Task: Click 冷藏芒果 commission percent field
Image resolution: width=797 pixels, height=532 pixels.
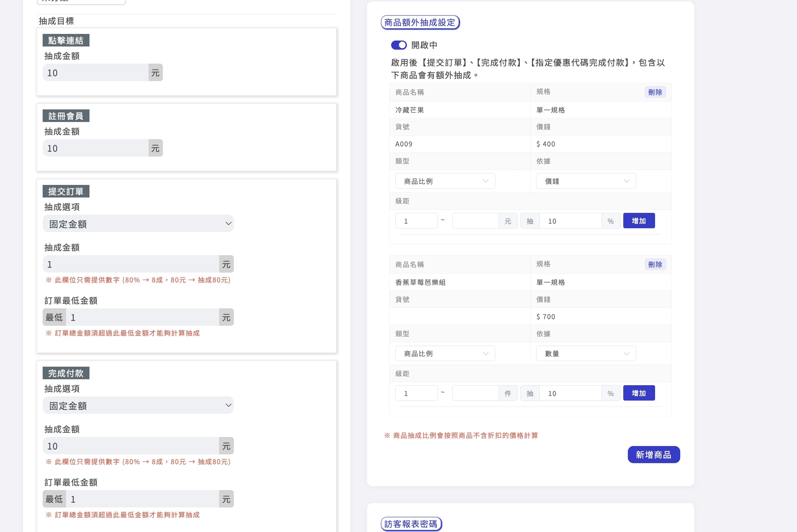Action: [x=570, y=221]
